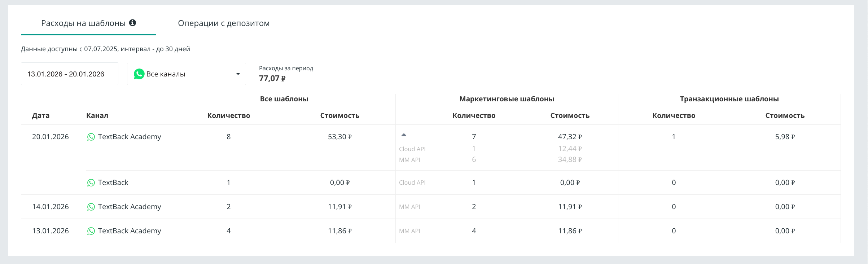Click WhatsApp icon of TextBack Academy on 14.01.2026
This screenshot has height=264, width=868.
pos(91,207)
